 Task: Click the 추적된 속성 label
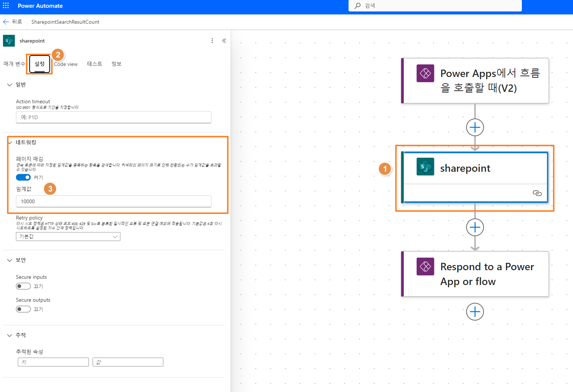(x=30, y=352)
